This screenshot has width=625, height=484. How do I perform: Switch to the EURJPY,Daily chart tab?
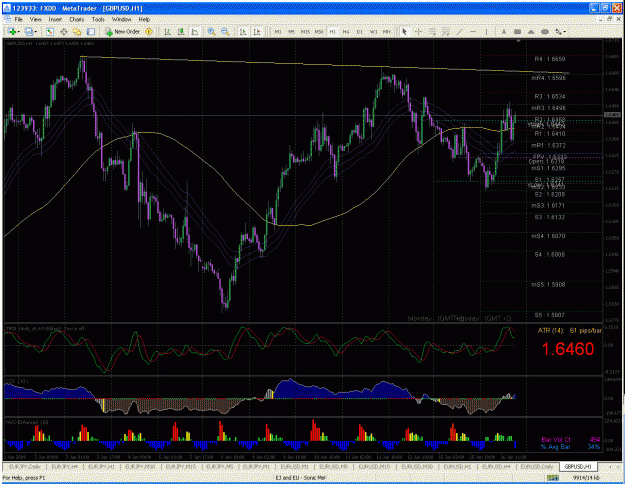[24, 466]
